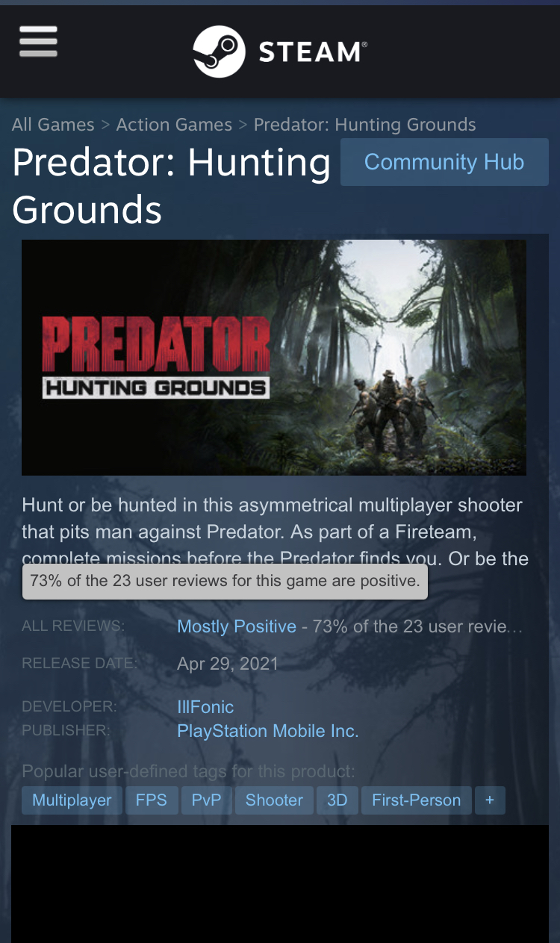Select the FPS tag
Image resolution: width=560 pixels, height=943 pixels.
[152, 800]
